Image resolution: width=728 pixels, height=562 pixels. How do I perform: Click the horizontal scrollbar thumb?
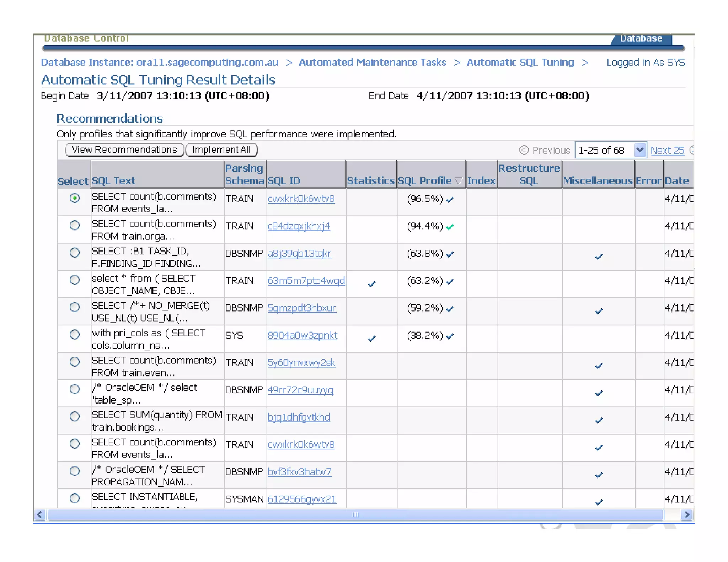point(355,514)
